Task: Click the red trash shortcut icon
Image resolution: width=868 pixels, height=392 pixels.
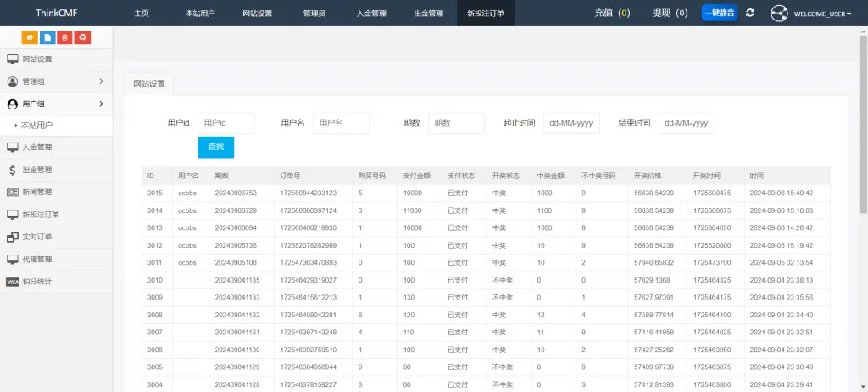Action: pyautogui.click(x=64, y=37)
